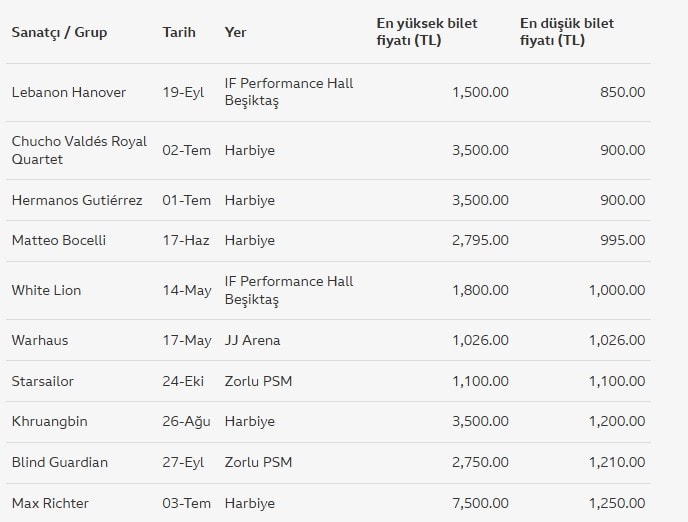Select the Khruangbin artist cell
Image resolution: width=688 pixels, height=522 pixels.
pos(49,421)
